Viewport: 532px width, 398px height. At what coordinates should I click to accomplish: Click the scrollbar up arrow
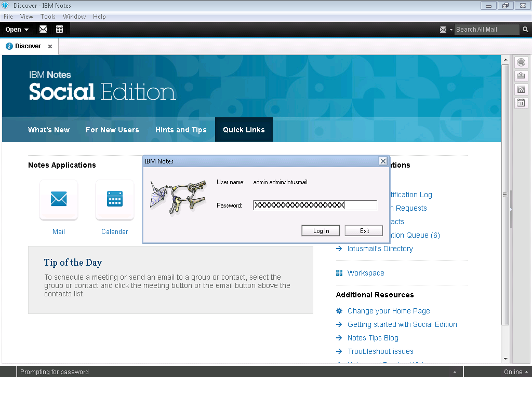coord(506,60)
